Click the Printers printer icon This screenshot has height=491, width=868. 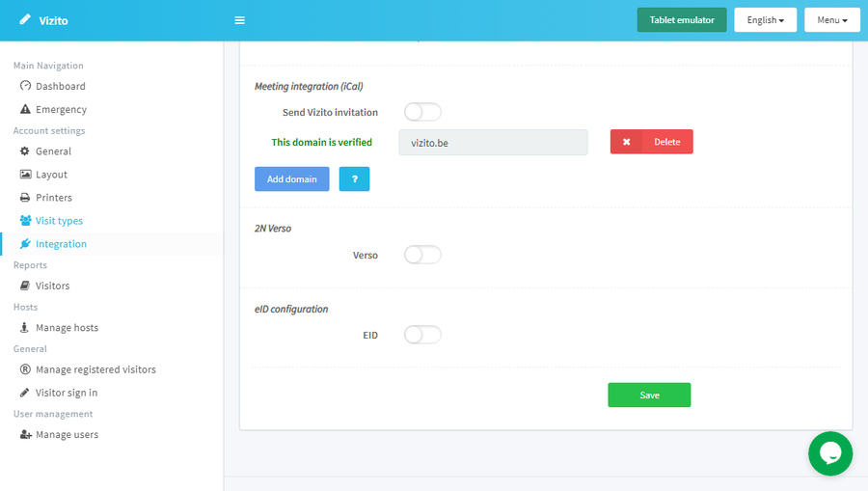26,198
